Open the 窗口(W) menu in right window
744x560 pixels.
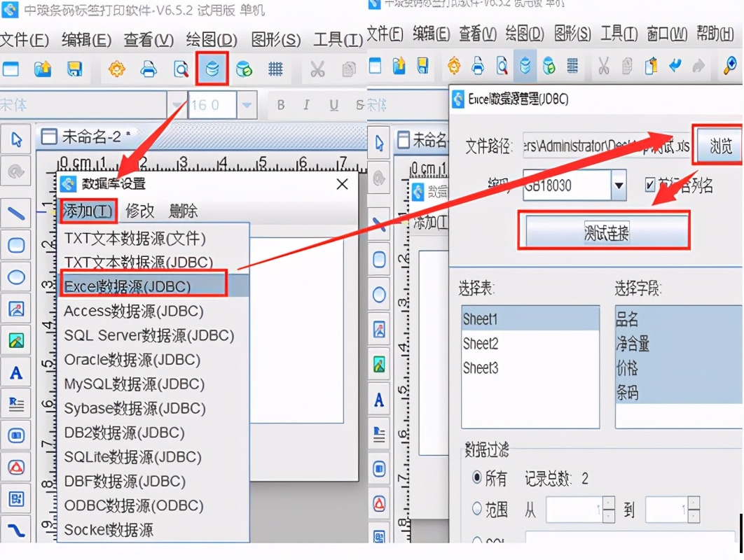click(667, 34)
